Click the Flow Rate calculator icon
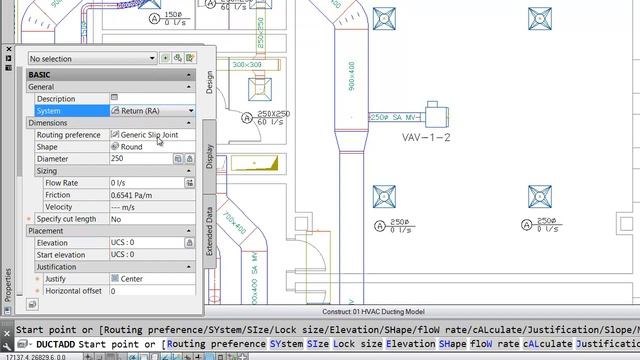Viewport: 640px width, 360px height. (x=190, y=183)
